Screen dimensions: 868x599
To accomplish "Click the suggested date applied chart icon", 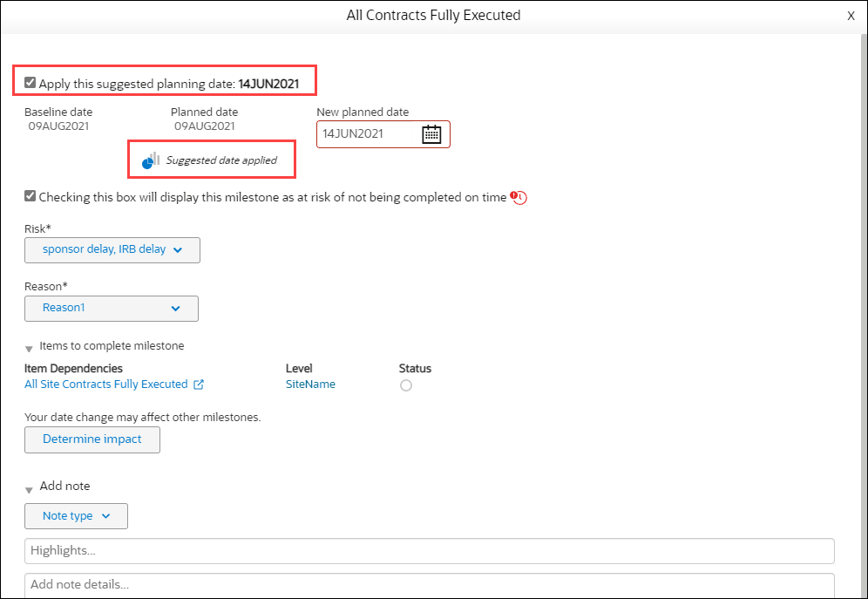I will tap(149, 160).
